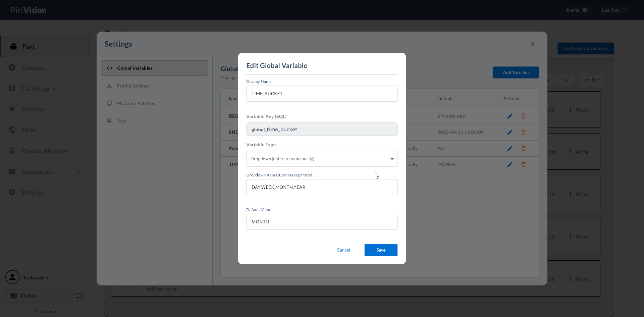Click the My Color Palettes palette icon
Viewport: 644px width, 317px height.
109,103
